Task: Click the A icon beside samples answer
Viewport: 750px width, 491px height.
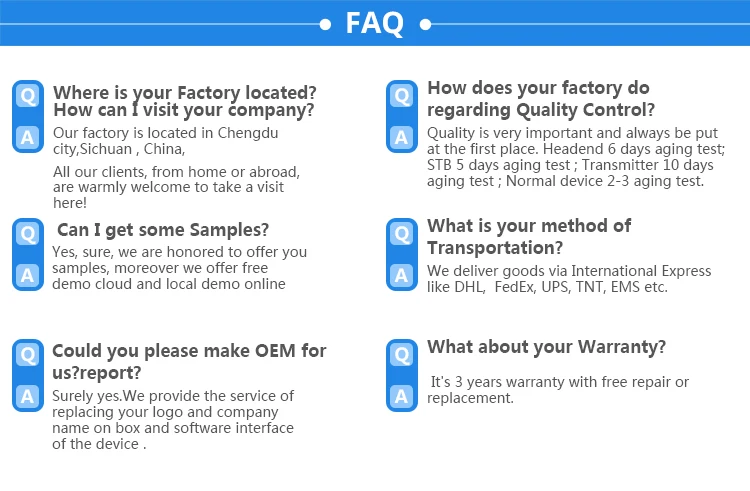Action: tap(27, 274)
